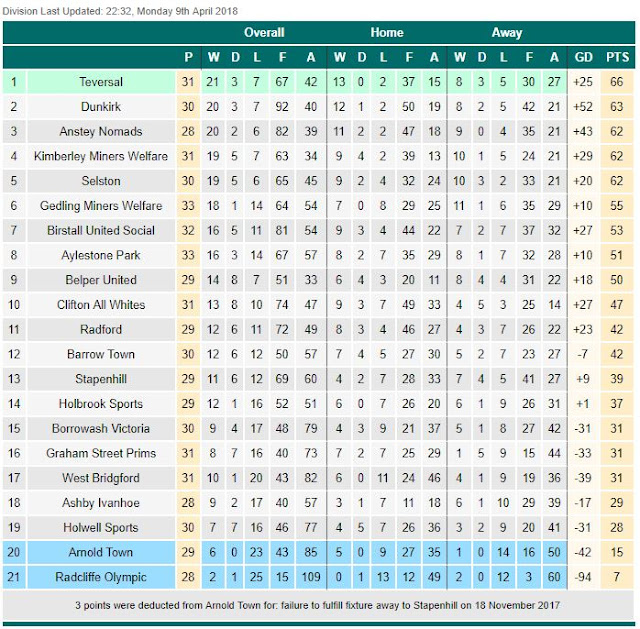The height and width of the screenshot is (629, 640).
Task: Click the GD column header
Action: point(584,57)
